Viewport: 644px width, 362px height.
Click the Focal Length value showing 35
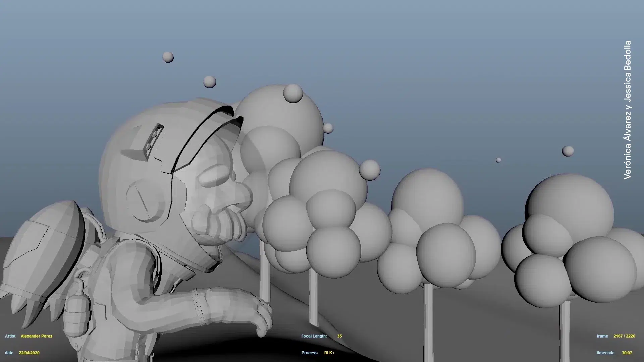tap(339, 336)
